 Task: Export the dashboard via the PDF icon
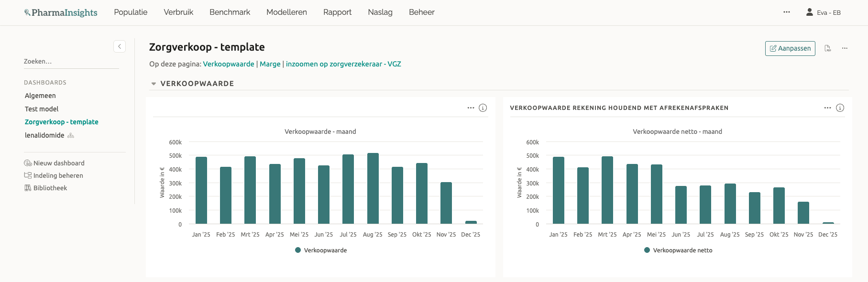click(x=828, y=48)
